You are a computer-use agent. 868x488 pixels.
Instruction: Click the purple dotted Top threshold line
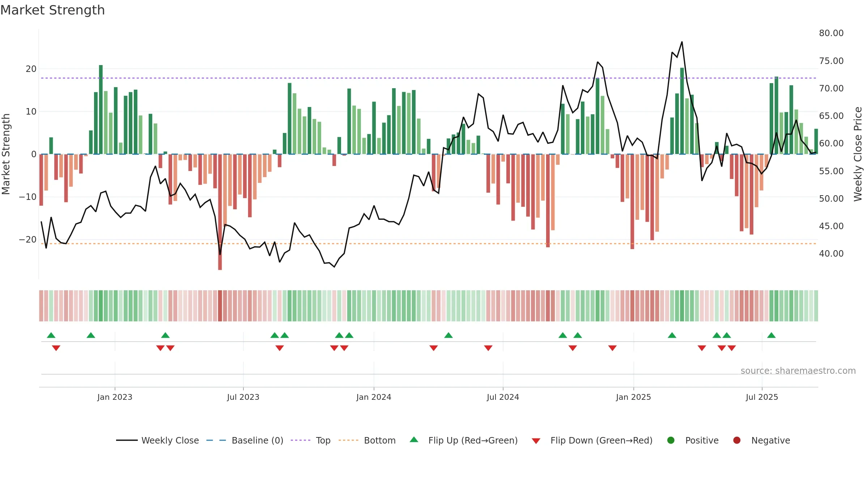[x=429, y=78]
